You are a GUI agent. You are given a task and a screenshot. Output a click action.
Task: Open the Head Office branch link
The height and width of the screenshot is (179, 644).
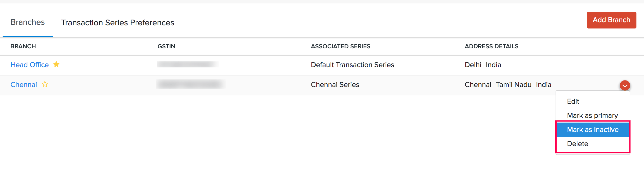[29, 65]
